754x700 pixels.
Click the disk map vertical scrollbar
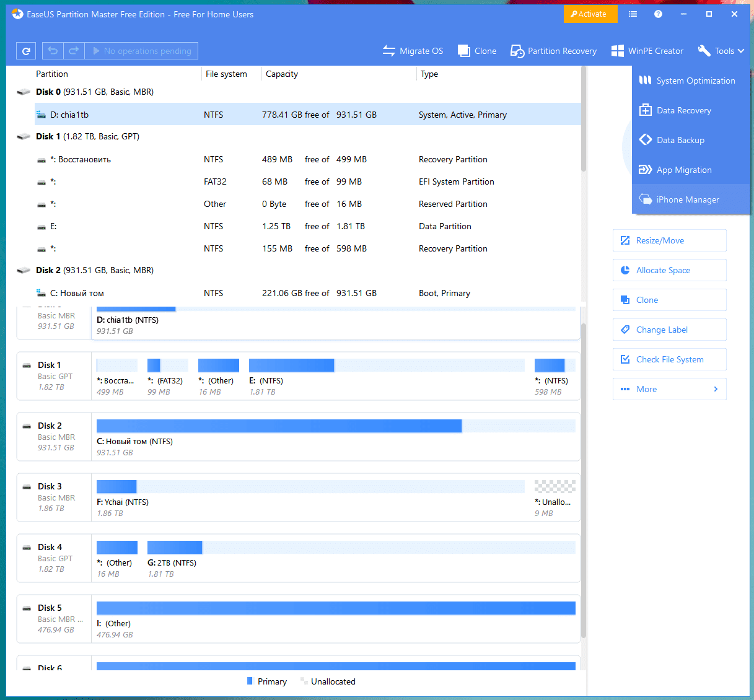pos(584,480)
